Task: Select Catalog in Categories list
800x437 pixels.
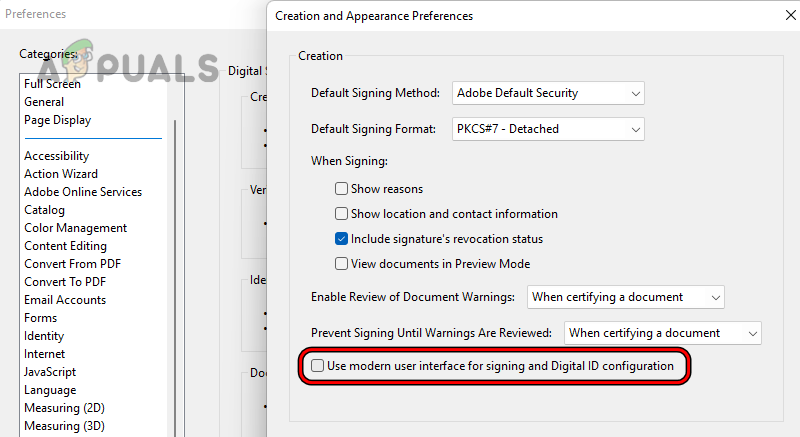Action: tap(44, 210)
